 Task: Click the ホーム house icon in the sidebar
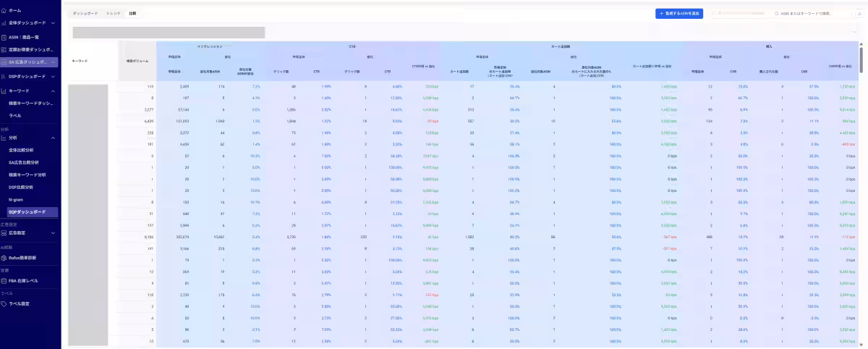coord(4,11)
